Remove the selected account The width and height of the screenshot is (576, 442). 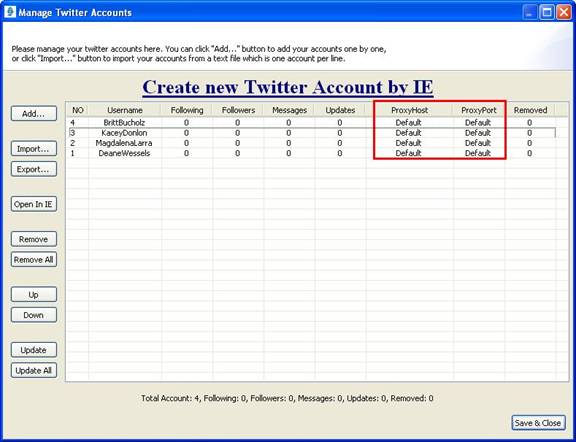point(34,239)
